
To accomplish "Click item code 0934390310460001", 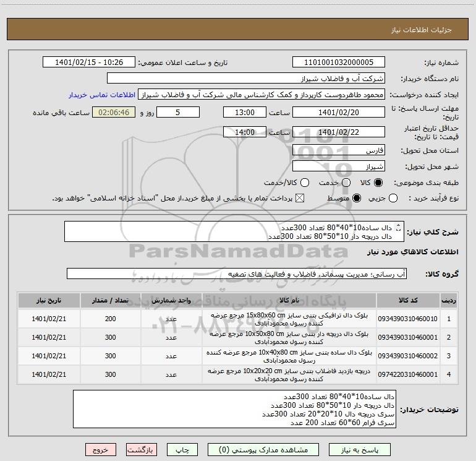I will point(408,337).
